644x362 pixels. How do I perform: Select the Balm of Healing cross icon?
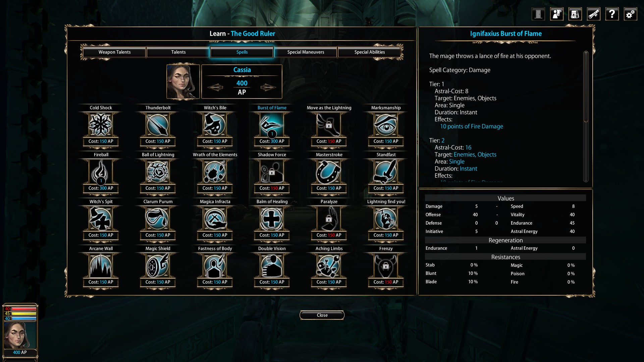point(272,219)
